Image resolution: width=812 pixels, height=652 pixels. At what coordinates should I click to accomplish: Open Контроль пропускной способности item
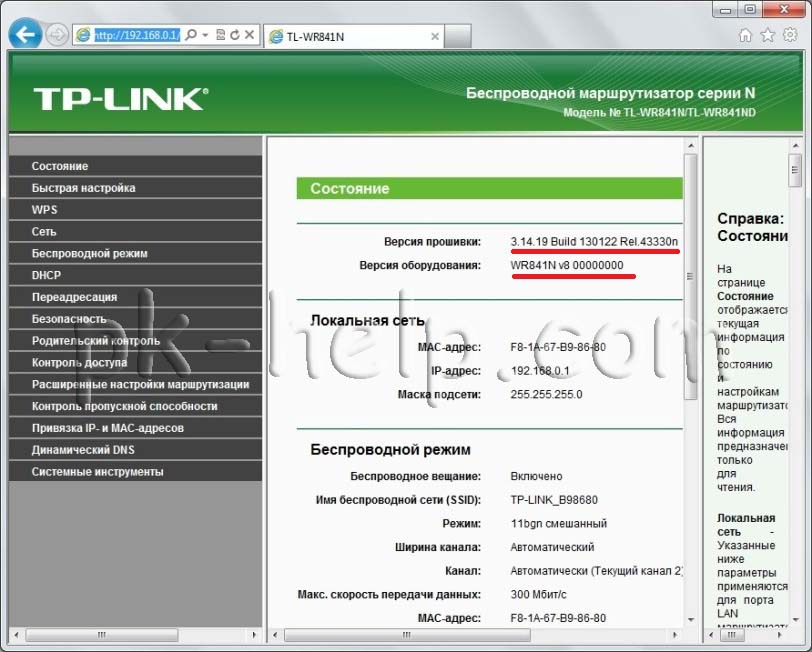136,406
